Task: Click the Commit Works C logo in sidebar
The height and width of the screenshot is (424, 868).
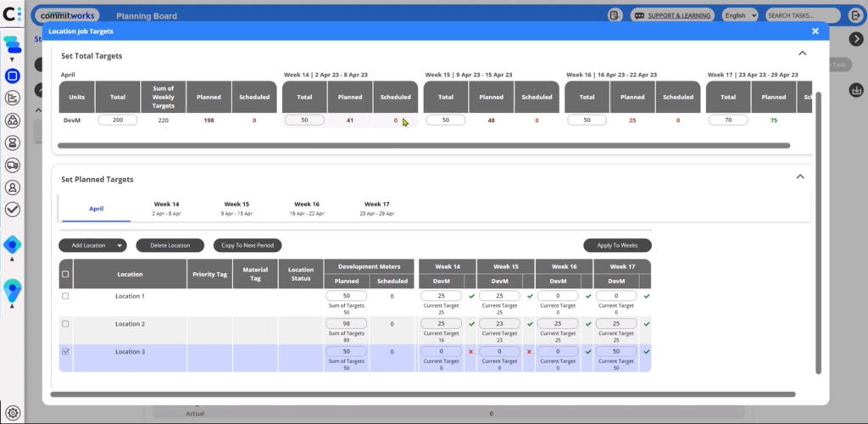Action: 12,14
